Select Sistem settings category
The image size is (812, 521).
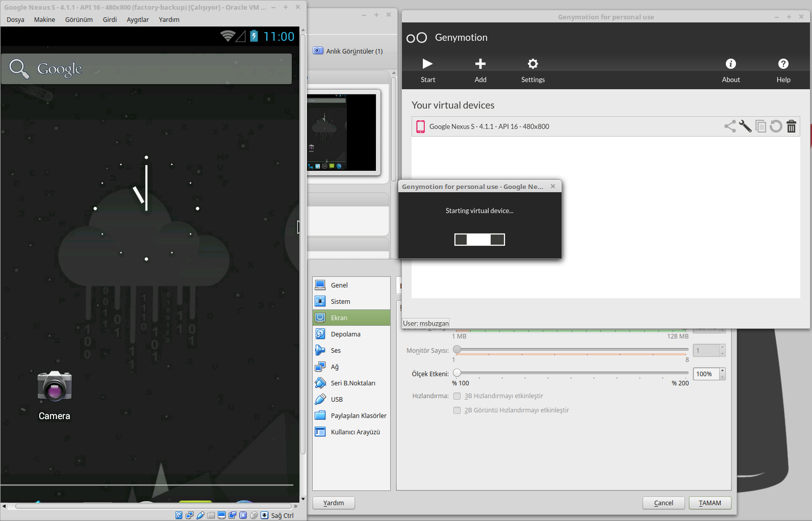(351, 301)
